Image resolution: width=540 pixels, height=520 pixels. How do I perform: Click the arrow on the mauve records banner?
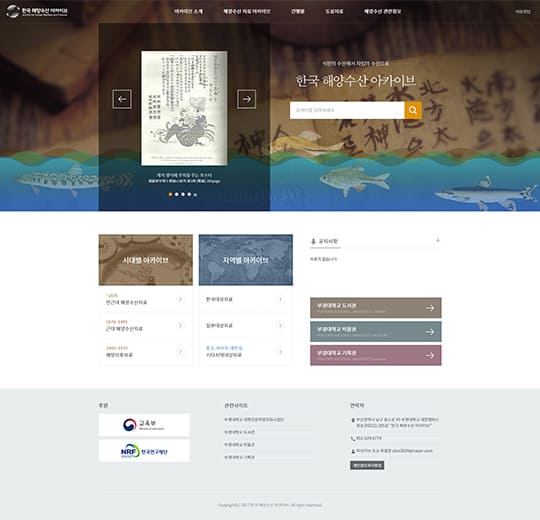430,355
